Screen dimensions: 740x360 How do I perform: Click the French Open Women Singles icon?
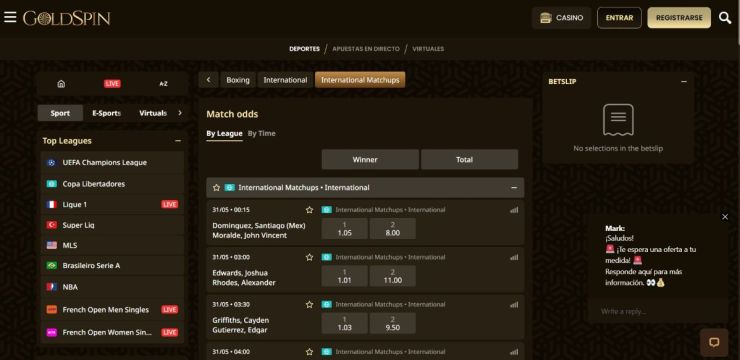51,332
